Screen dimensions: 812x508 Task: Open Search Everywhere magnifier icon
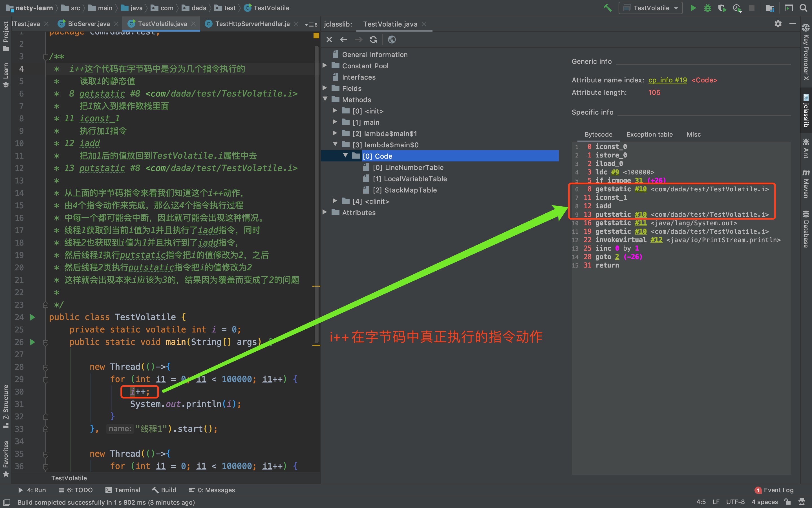(x=803, y=8)
